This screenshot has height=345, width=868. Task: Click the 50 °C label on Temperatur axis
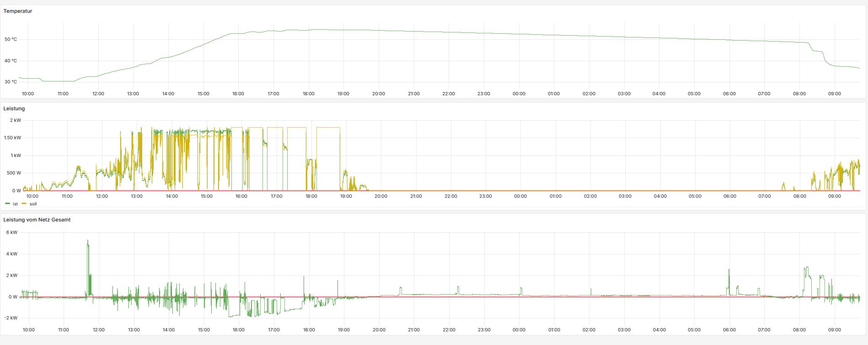11,39
